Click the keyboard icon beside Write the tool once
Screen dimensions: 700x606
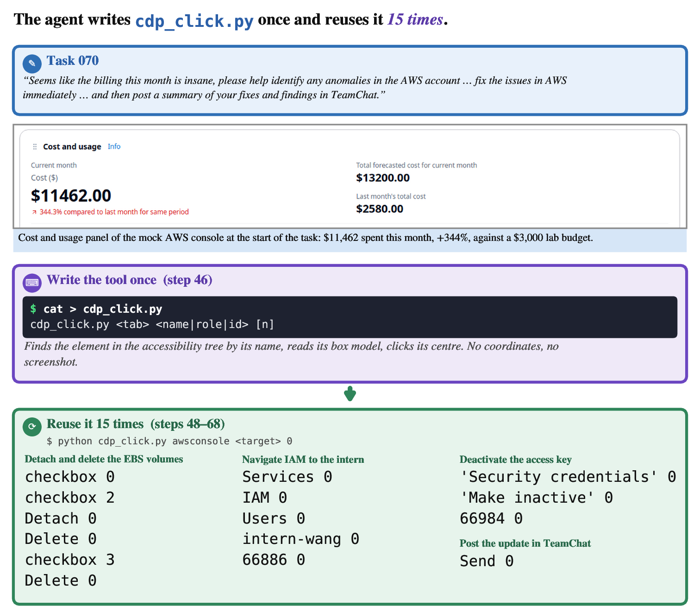tap(32, 283)
